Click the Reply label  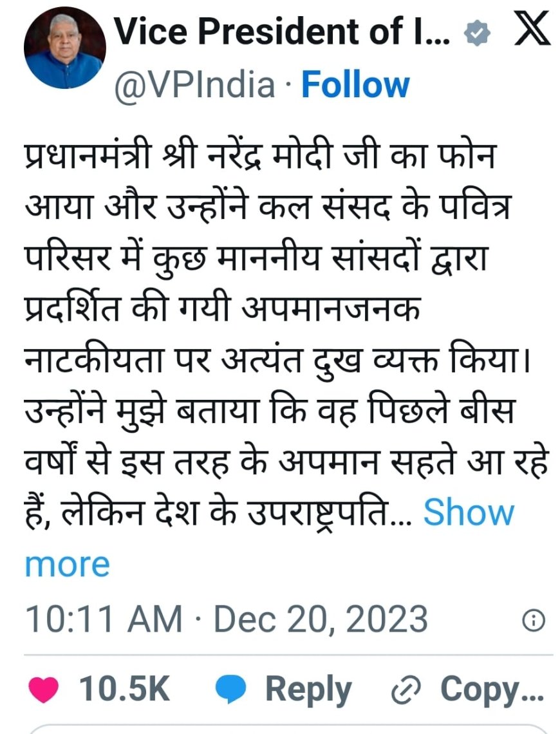pyautogui.click(x=308, y=690)
